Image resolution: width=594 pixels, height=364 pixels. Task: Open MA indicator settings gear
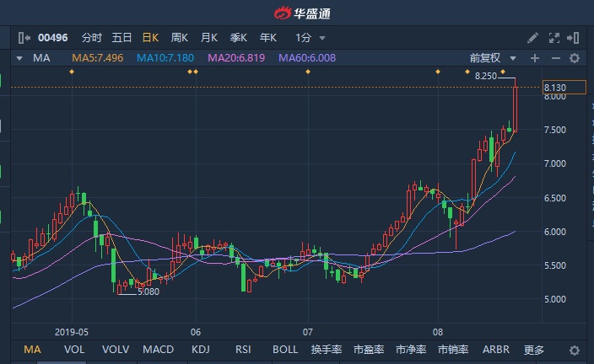point(575,58)
